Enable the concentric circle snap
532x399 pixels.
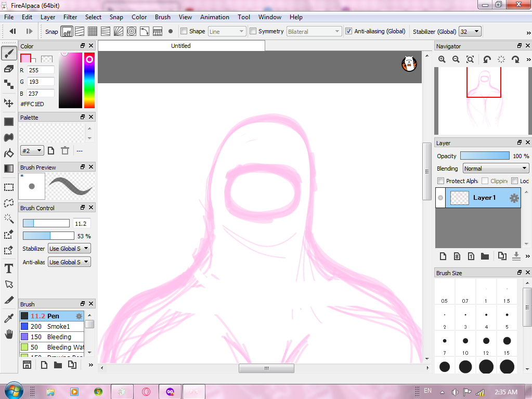[131, 32]
